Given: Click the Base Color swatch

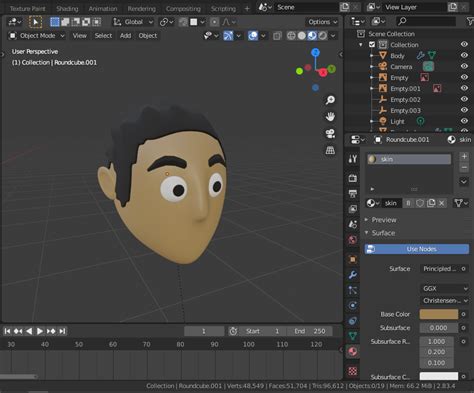Looking at the screenshot, I should tap(439, 314).
